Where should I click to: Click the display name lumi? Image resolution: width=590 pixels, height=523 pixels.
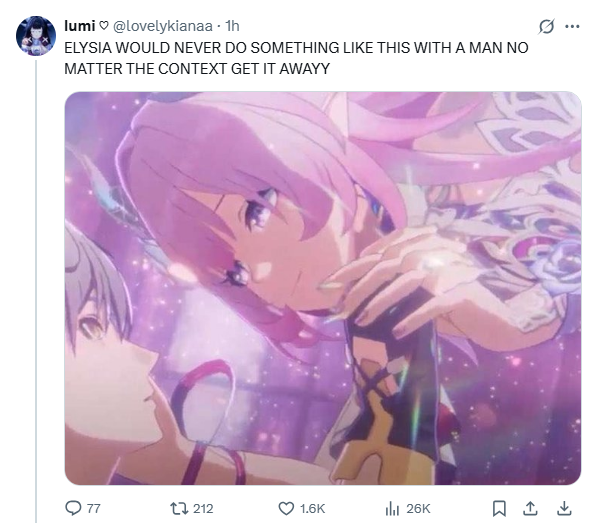[79, 26]
